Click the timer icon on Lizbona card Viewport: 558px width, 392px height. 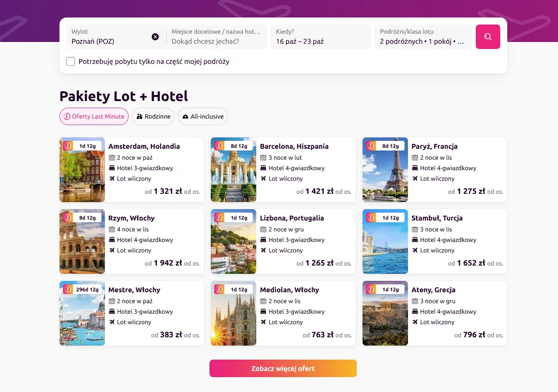point(219,217)
